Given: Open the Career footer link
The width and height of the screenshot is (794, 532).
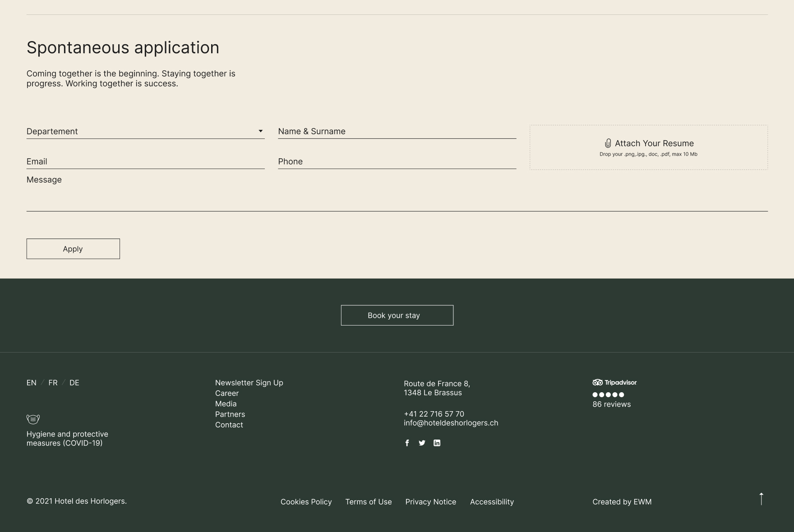Looking at the screenshot, I should point(227,393).
